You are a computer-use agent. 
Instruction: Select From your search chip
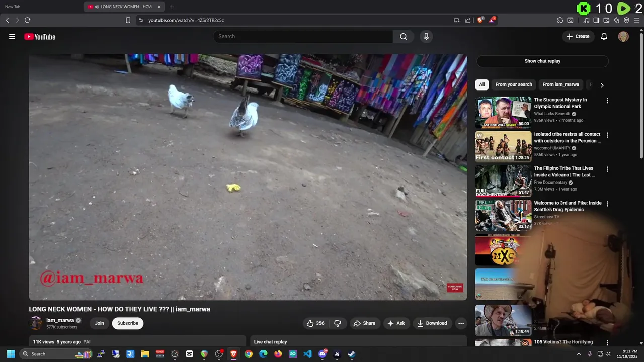pos(514,84)
